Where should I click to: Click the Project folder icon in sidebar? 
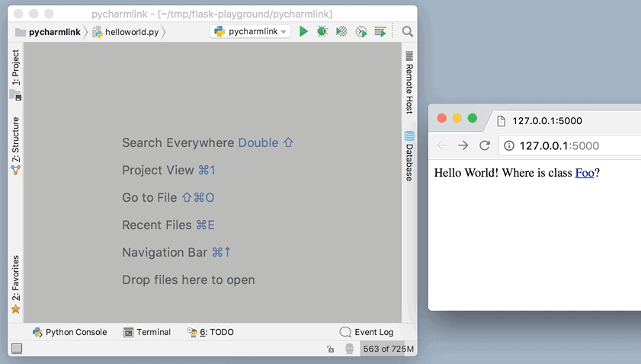pyautogui.click(x=15, y=95)
